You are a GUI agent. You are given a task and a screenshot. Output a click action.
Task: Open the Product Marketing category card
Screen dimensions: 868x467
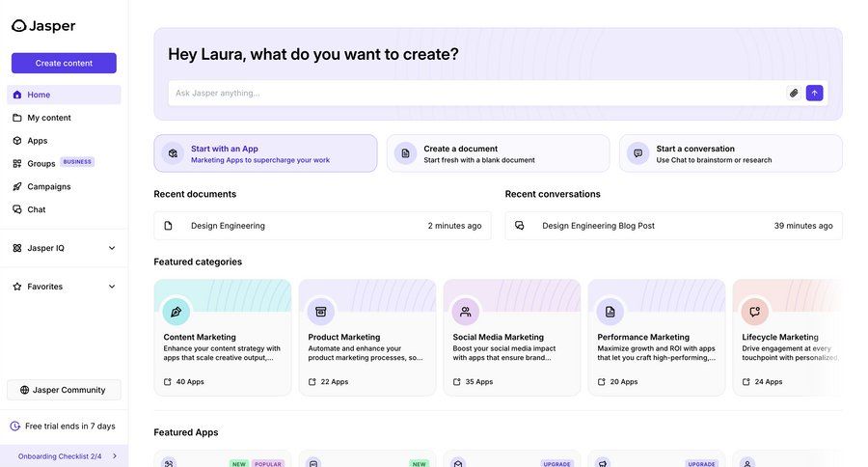(367, 338)
